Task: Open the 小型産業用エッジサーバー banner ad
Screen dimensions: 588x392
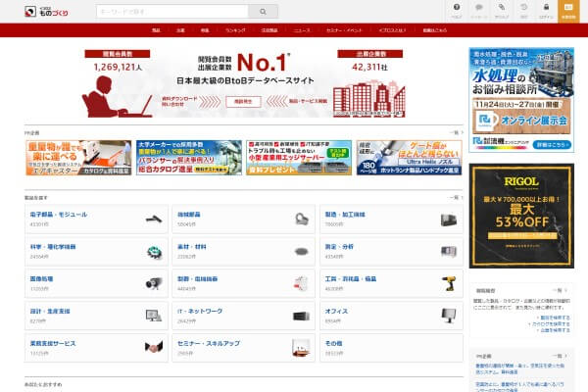Action: [299, 158]
